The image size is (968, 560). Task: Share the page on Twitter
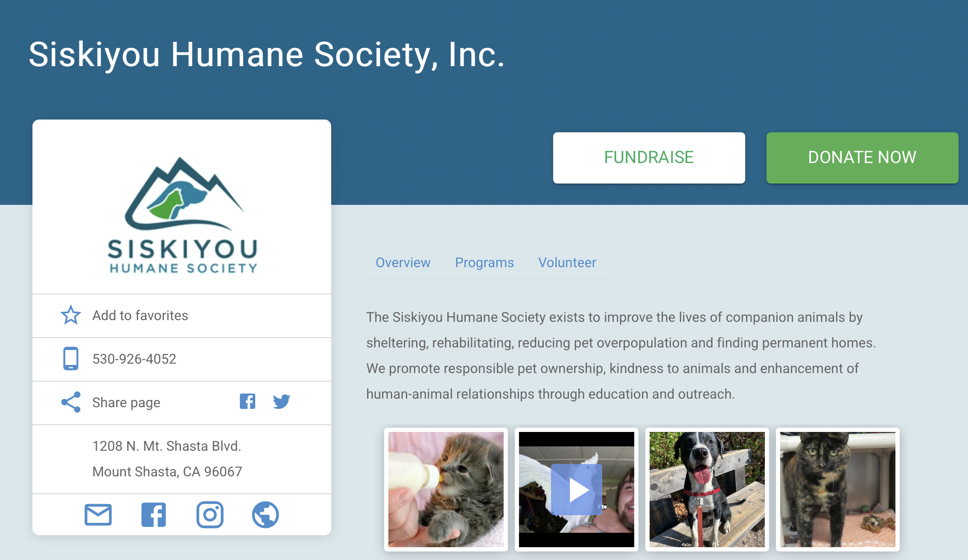[x=282, y=401]
